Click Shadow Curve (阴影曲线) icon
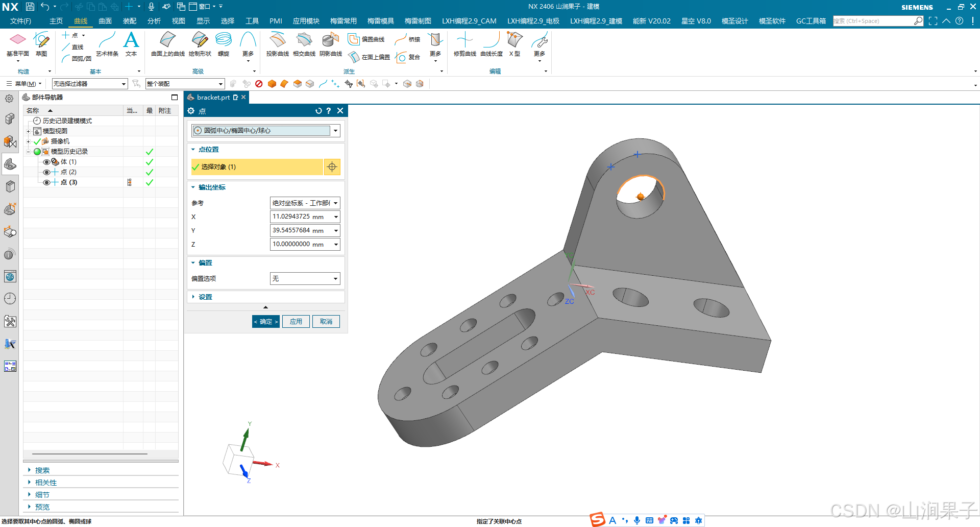 click(331, 44)
